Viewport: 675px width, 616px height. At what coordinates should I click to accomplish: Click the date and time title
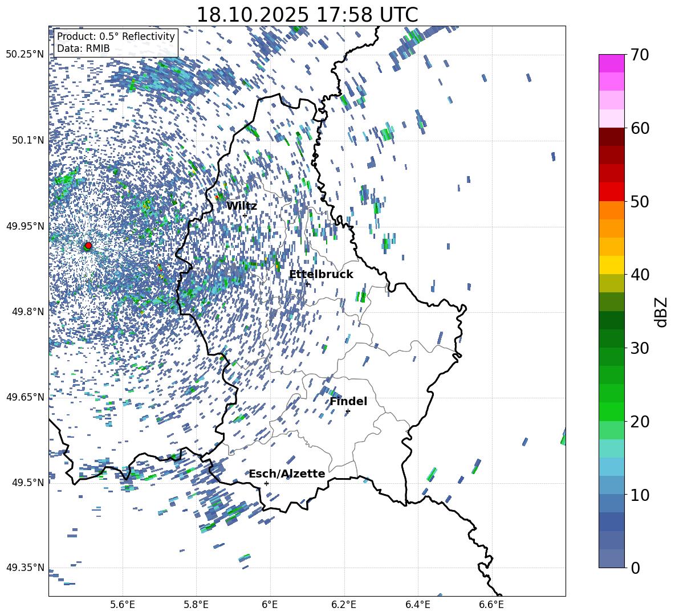pyautogui.click(x=307, y=15)
